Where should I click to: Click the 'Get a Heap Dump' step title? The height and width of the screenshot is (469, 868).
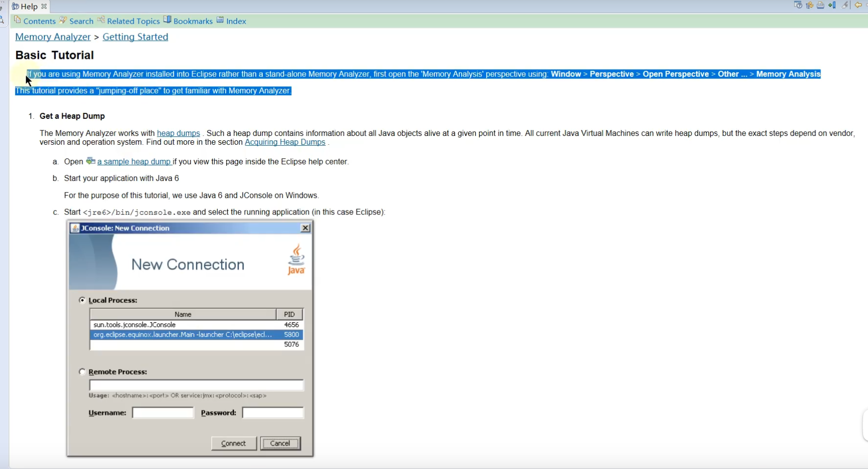72,116
